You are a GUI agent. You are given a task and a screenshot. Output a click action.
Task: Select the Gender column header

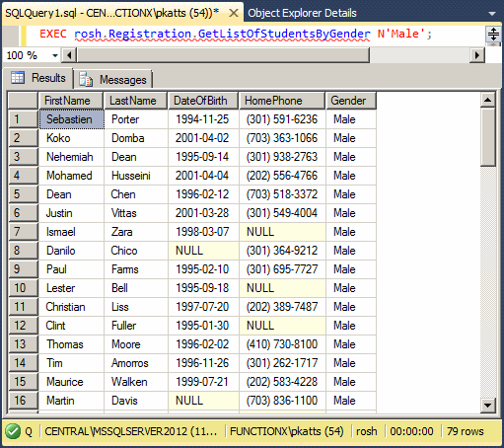tap(351, 101)
